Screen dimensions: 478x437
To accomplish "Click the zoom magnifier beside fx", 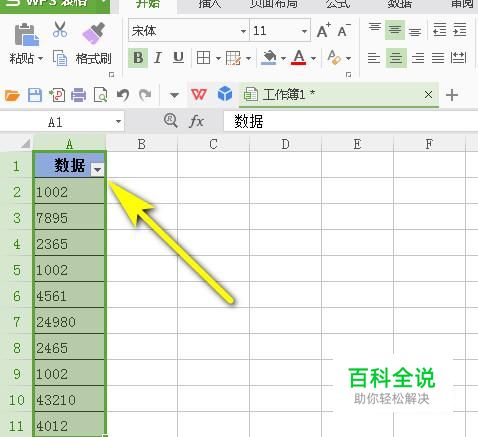I will click(171, 121).
